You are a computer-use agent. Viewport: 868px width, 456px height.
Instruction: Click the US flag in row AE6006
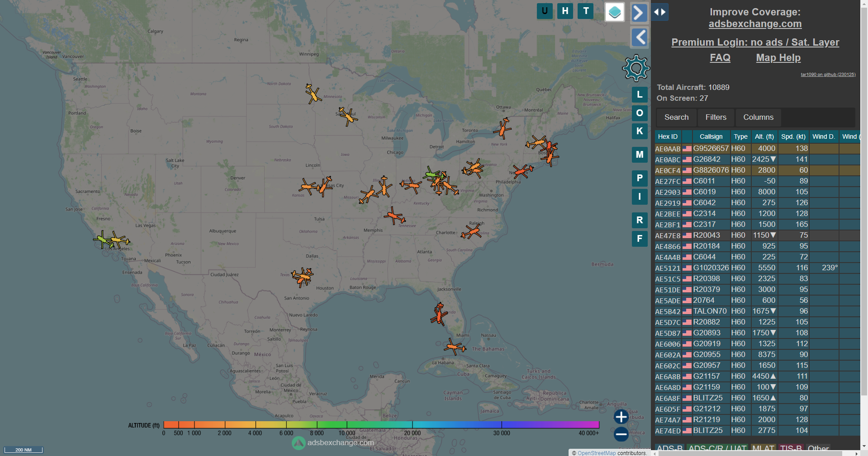687,344
